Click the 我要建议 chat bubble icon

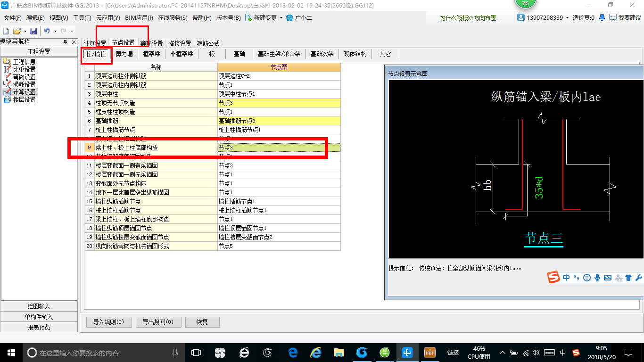coord(612,17)
